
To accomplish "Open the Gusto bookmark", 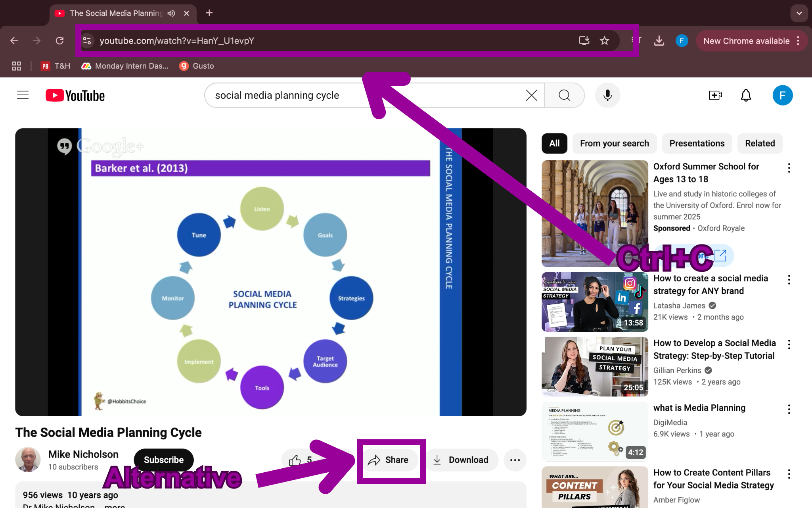I will pos(197,66).
